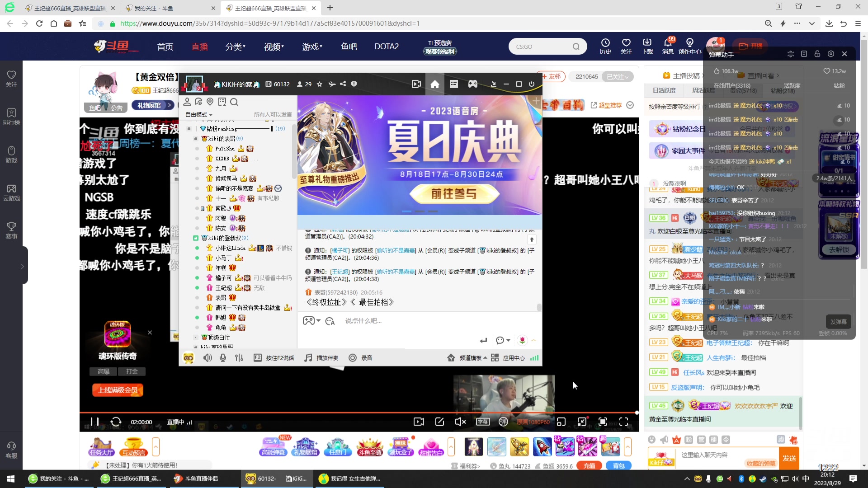This screenshot has width=868, height=488.
Task: Open 任务大厅 task hall icon
Action: pyautogui.click(x=102, y=447)
